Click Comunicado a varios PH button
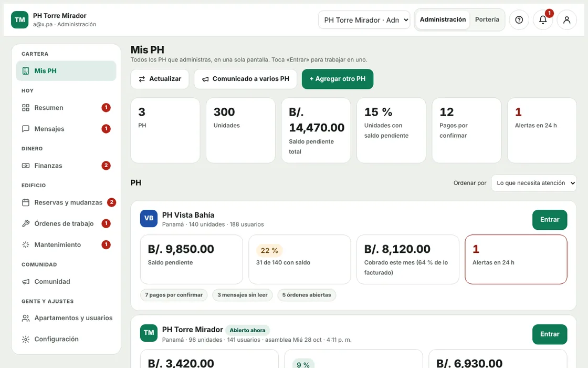 (x=245, y=79)
